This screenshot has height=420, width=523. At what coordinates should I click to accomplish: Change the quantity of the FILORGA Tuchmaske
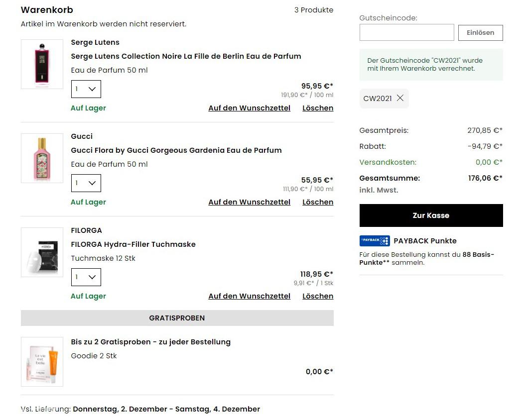coord(86,277)
